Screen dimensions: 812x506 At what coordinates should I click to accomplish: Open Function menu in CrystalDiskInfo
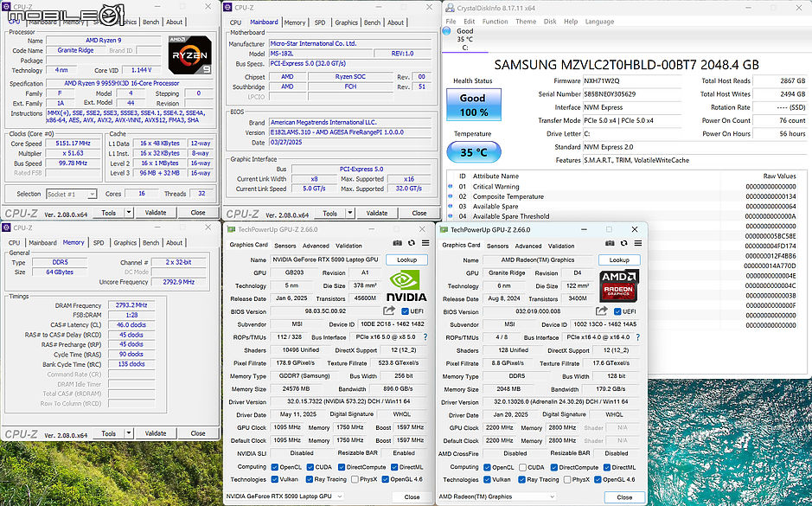click(496, 22)
